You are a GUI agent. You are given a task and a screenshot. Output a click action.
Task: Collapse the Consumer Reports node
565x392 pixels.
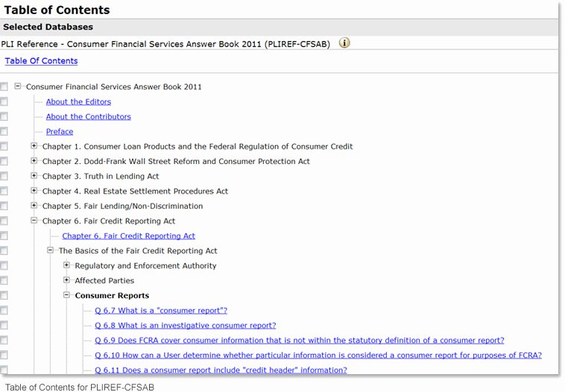point(66,294)
